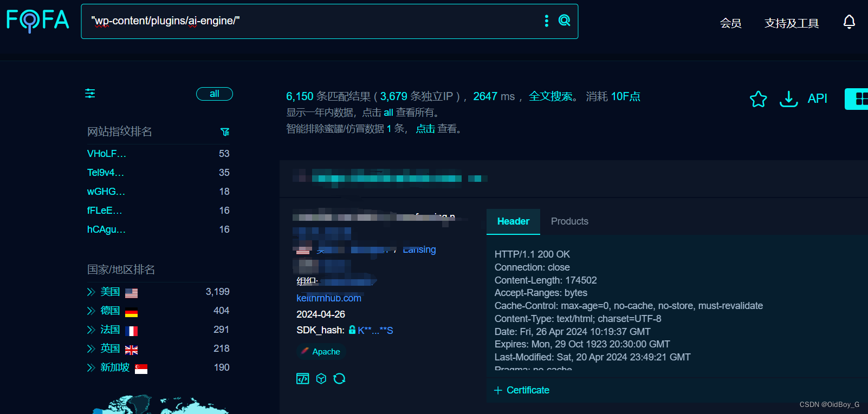Image resolution: width=868 pixels, height=414 pixels.
Task: Click SDK_hash lock icon
Action: [352, 330]
